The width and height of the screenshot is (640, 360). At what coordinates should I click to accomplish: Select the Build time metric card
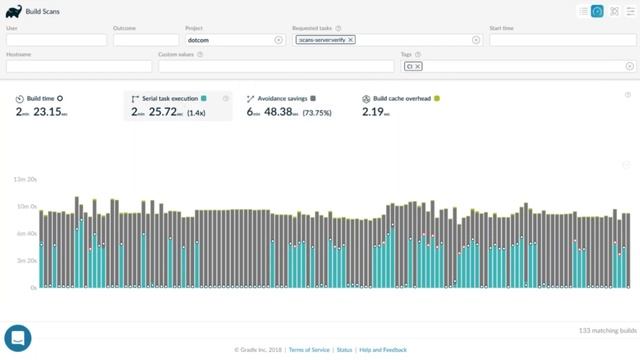pos(61,106)
